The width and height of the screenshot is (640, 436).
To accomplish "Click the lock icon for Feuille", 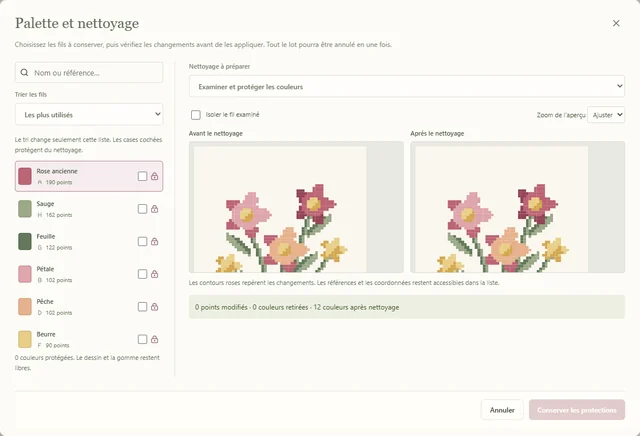I will 154,242.
